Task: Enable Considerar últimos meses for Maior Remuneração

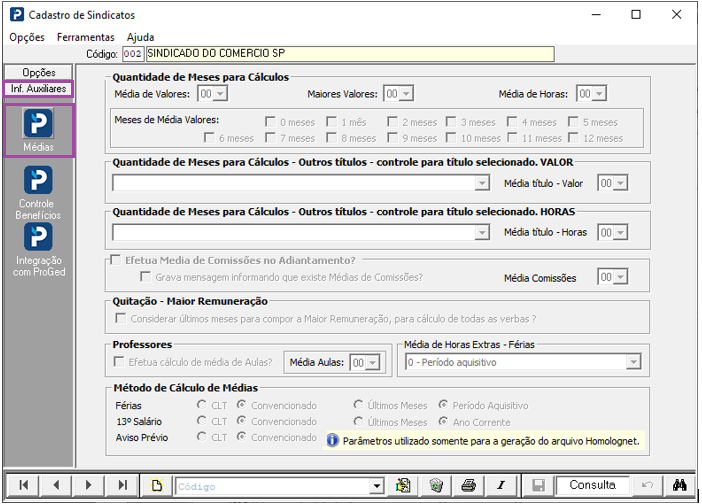Action: coord(120,318)
